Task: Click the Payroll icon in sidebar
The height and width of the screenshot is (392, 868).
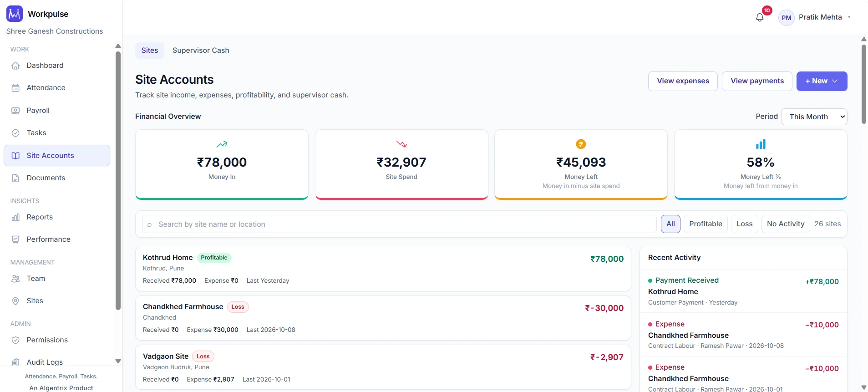Action: (15, 111)
